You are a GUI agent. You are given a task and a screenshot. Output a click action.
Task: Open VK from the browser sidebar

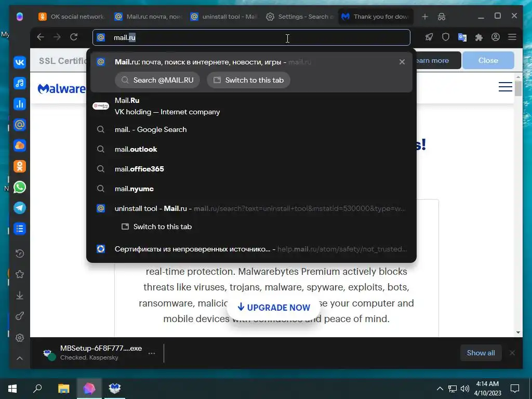[x=20, y=62]
